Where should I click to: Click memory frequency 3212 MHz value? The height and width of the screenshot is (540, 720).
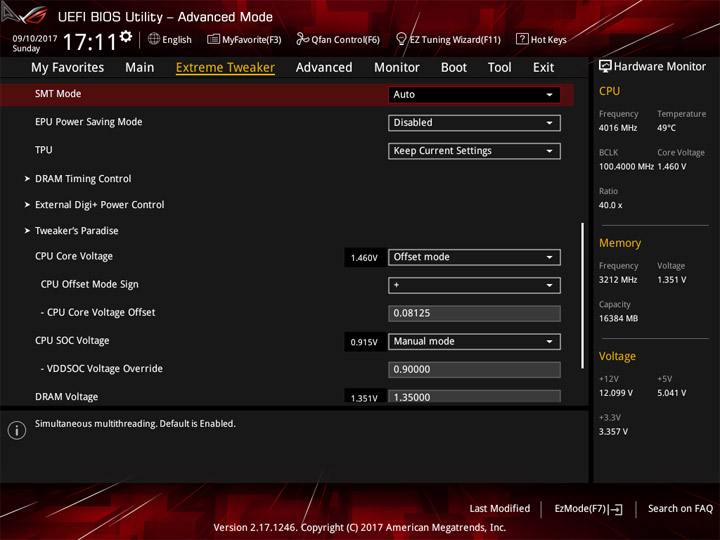618,280
